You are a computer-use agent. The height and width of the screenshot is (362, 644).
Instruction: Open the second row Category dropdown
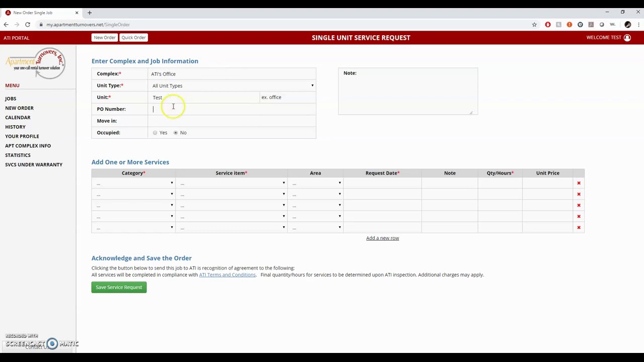[134, 195]
